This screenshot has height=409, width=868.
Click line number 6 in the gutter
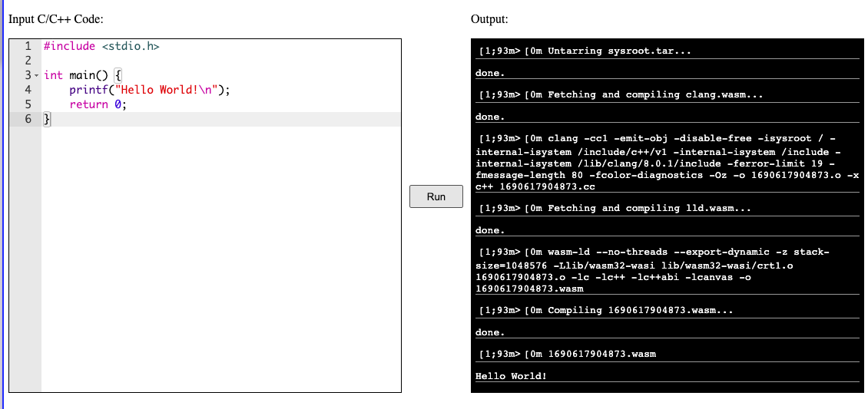tap(28, 118)
